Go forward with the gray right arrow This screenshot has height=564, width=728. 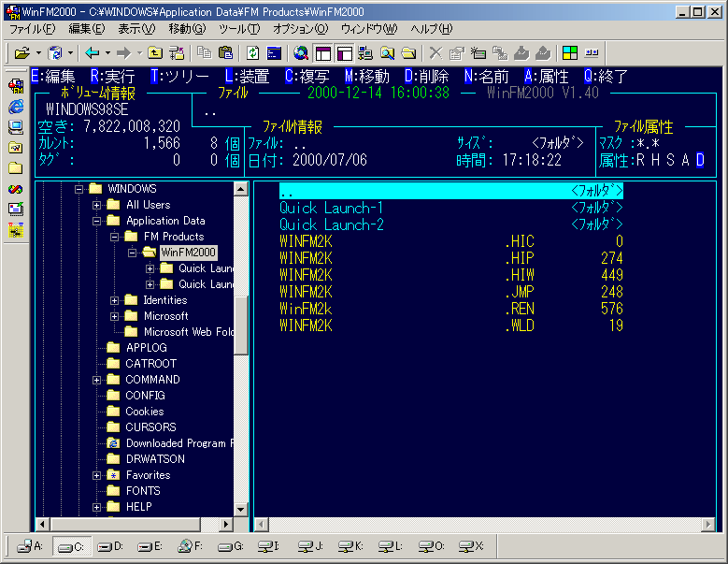pyautogui.click(x=124, y=53)
